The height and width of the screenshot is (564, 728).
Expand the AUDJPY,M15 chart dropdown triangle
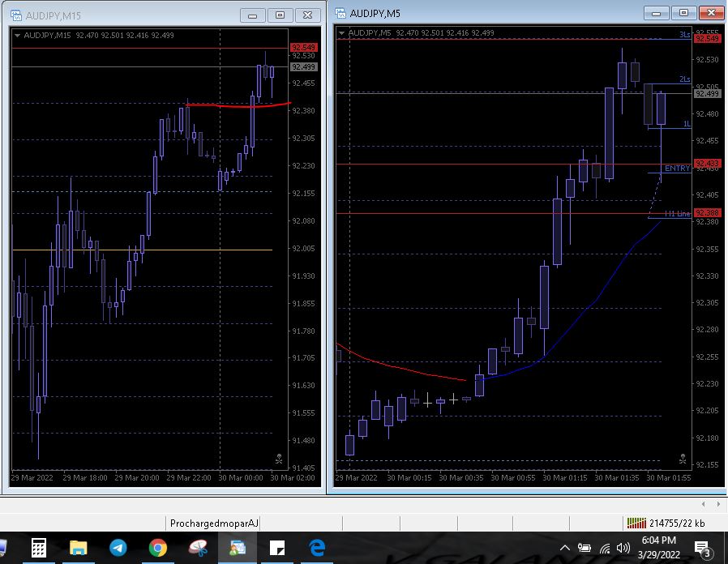click(17, 36)
